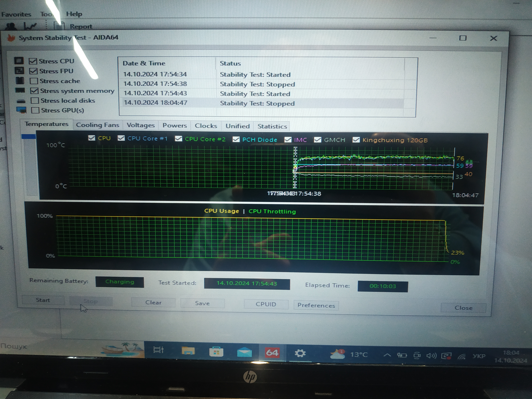Uncheck the IMC graph checkbox
Image resolution: width=532 pixels, height=399 pixels.
pos(288,140)
